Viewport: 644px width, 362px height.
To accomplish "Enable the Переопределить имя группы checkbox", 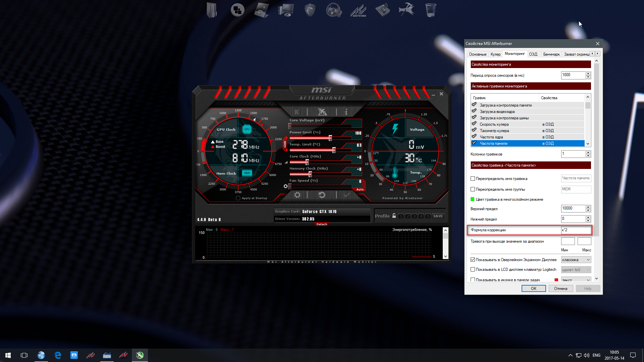I will 473,189.
